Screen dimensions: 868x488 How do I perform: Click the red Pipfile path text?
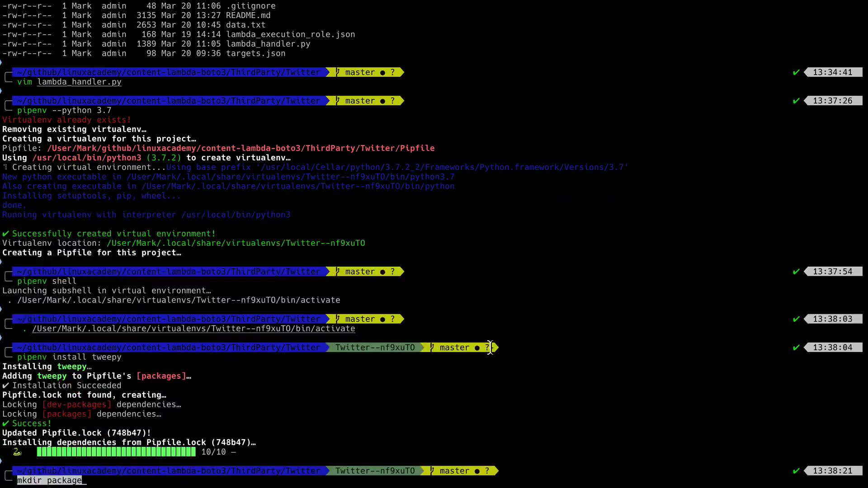(x=241, y=148)
